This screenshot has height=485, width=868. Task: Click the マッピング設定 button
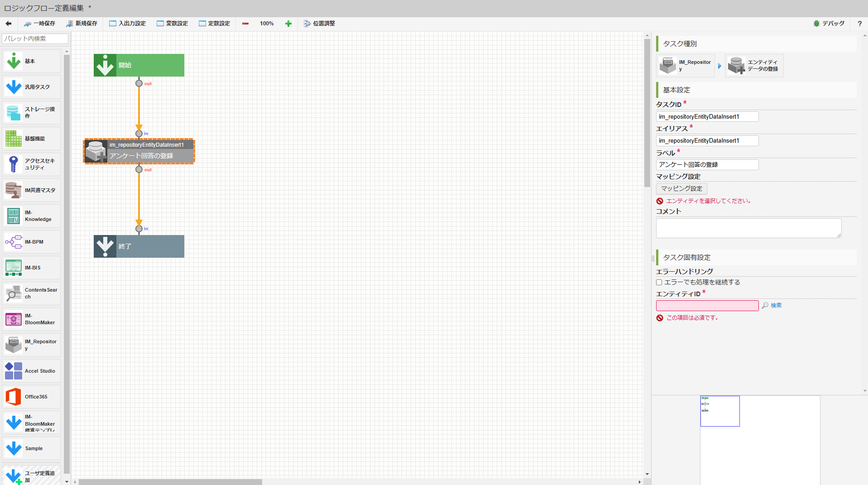681,188
